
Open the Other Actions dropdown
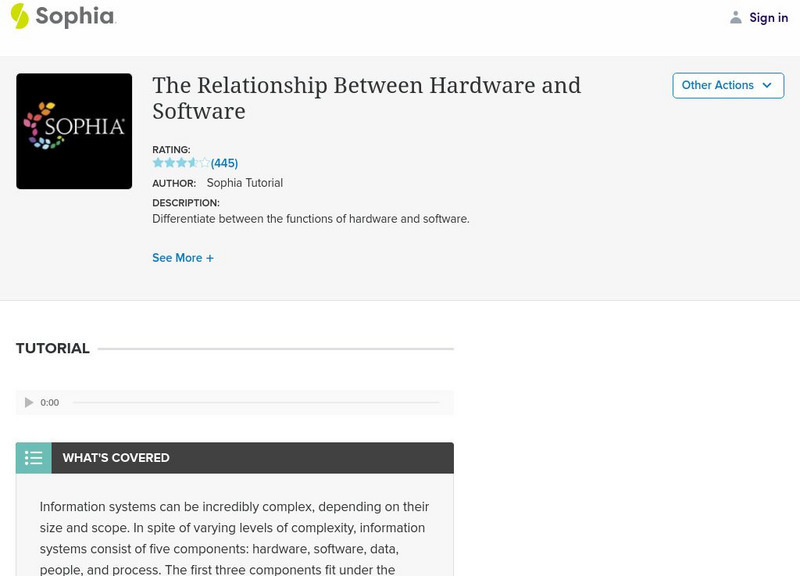coord(729,85)
